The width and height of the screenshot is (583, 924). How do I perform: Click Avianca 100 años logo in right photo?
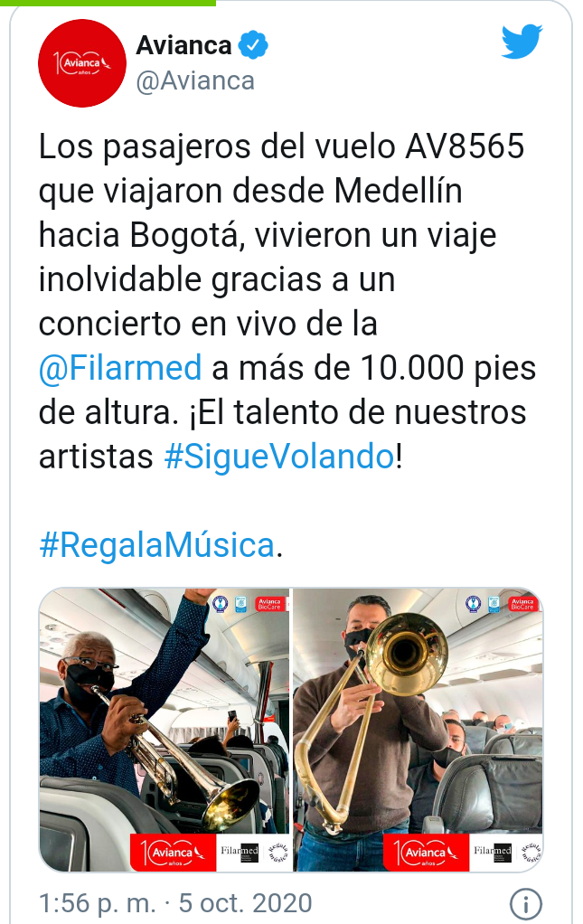(426, 852)
